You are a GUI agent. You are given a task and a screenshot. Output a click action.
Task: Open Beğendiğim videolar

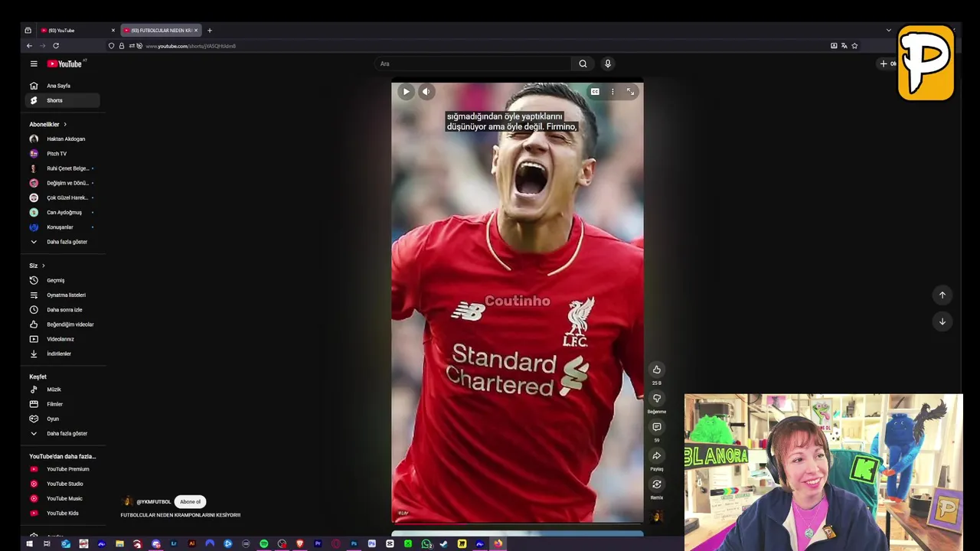(x=64, y=324)
